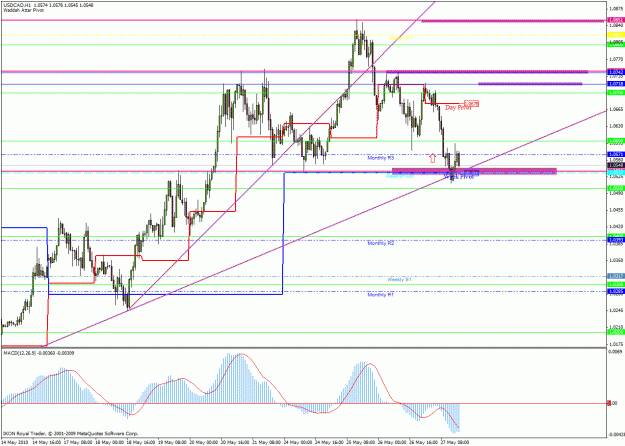
Task: Click the 'Waddah Attar Pivot' indicator title
Action: pyautogui.click(x=23, y=10)
